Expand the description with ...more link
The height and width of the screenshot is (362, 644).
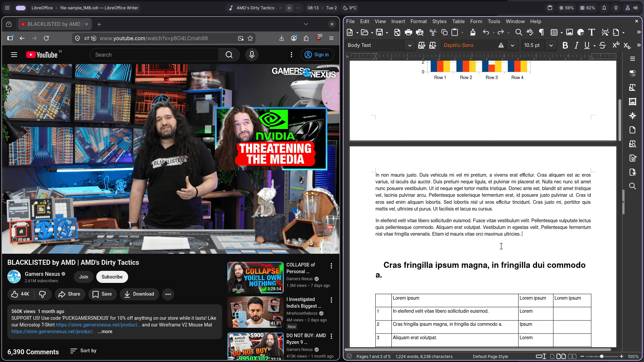pos(105,331)
